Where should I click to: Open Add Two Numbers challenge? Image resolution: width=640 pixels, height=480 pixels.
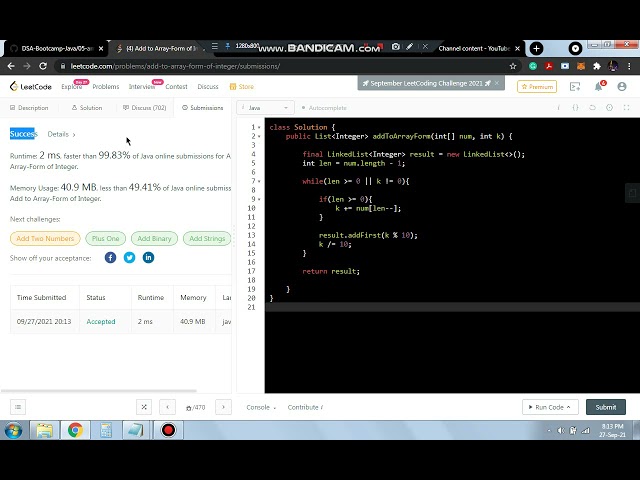tap(45, 238)
